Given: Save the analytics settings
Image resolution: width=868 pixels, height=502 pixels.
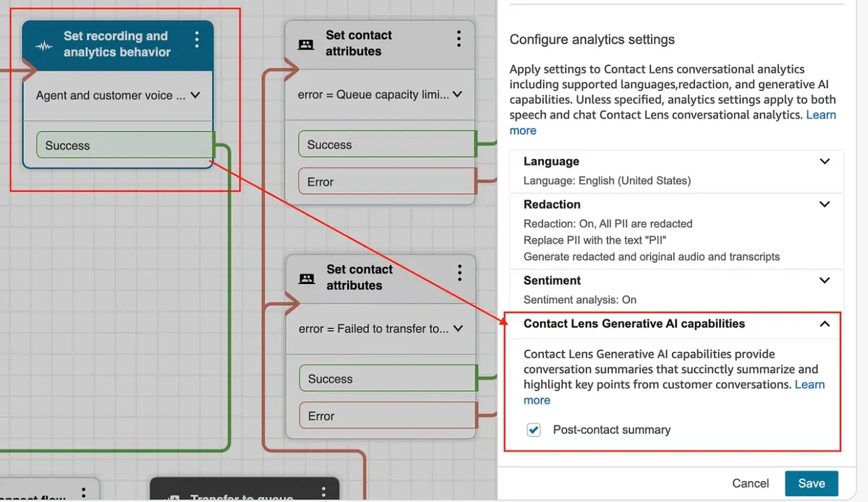Looking at the screenshot, I should 812,483.
